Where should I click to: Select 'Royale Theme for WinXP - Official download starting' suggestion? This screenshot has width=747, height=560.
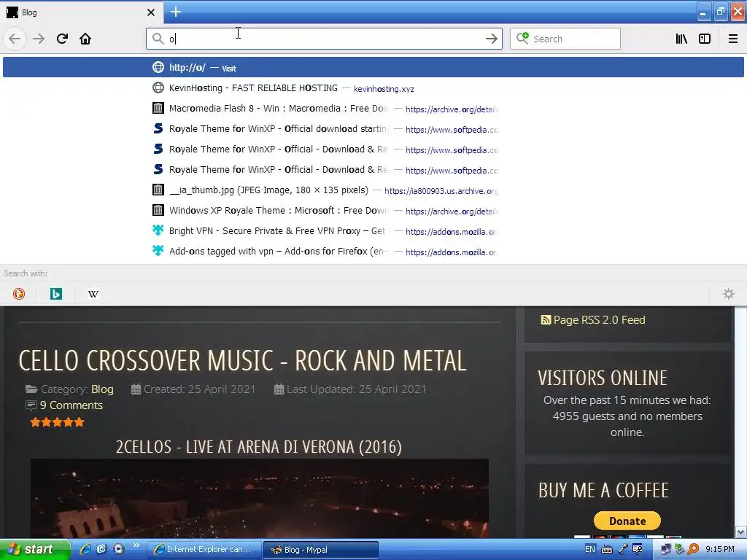pyautogui.click(x=373, y=129)
